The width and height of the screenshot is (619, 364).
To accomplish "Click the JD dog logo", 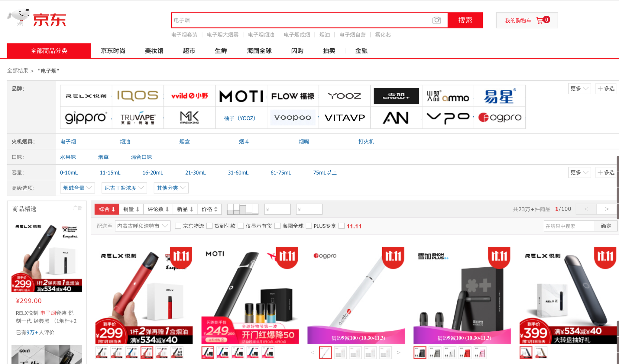I will [x=19, y=18].
